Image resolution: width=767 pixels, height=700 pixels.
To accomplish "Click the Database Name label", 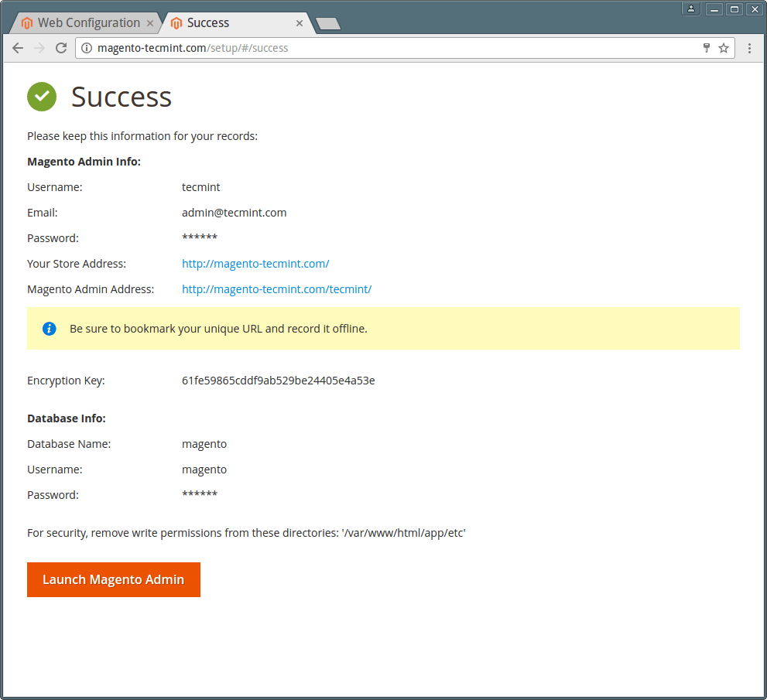I will click(x=69, y=444).
